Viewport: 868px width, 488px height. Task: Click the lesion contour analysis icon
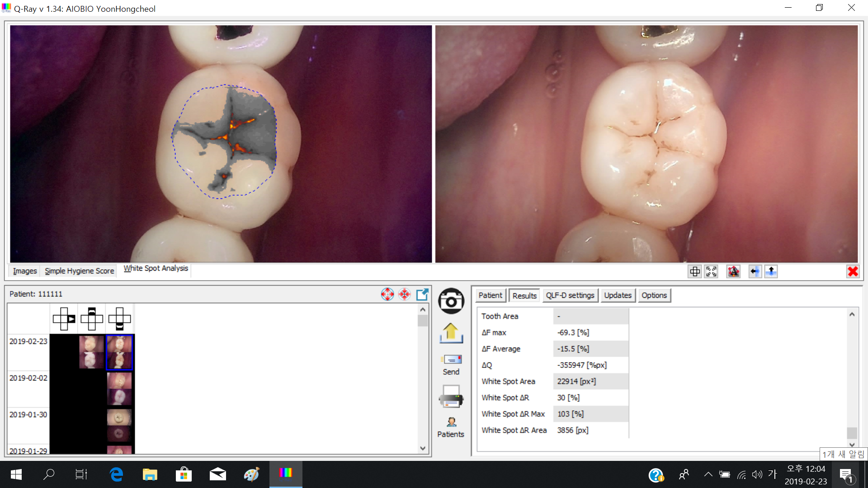click(733, 272)
